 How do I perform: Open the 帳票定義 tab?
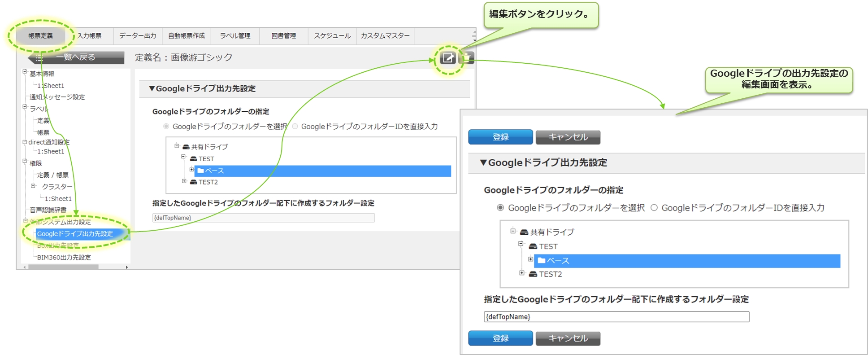point(41,35)
